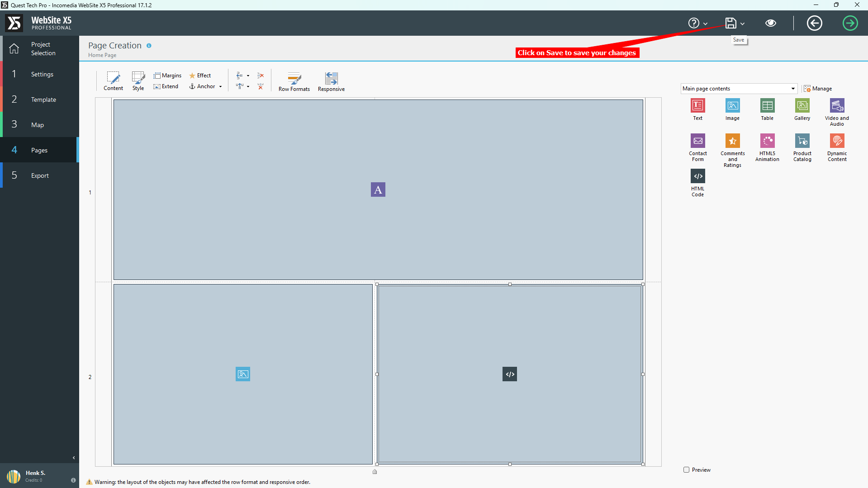Select the HTML5 Animation object
Image resolution: width=868 pixels, height=488 pixels.
click(x=767, y=148)
